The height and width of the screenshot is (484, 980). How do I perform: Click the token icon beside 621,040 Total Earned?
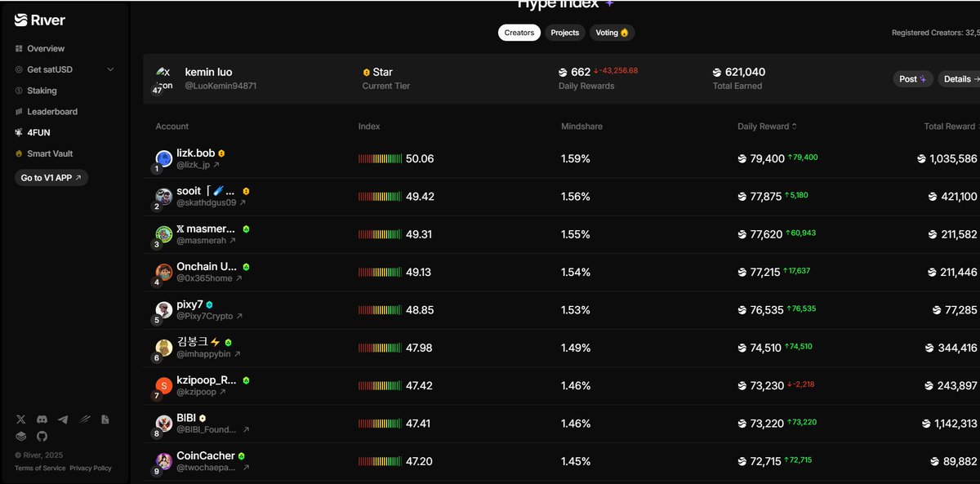pyautogui.click(x=717, y=73)
